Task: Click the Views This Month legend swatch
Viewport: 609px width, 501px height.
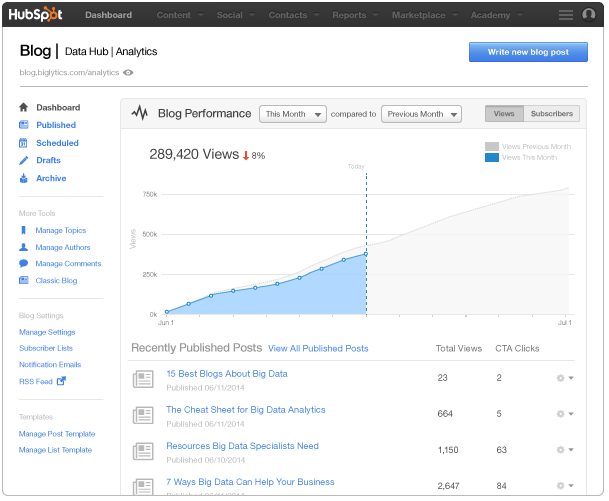Action: tap(491, 157)
